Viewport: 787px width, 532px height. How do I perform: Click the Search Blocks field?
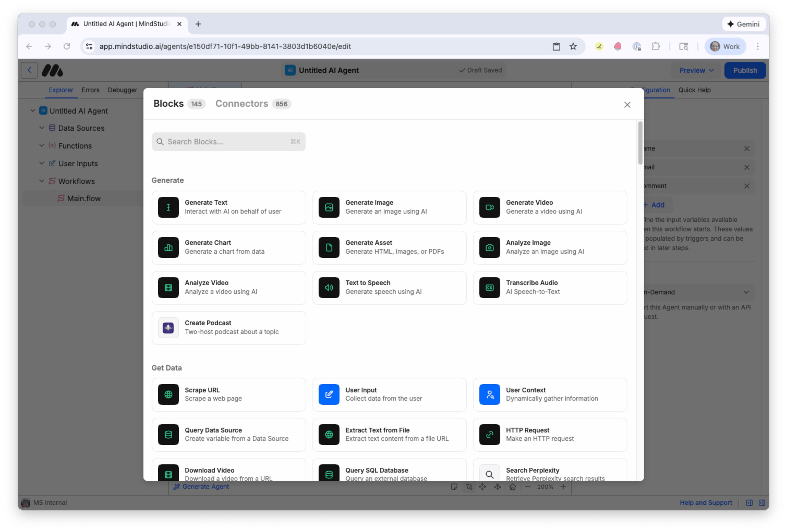pos(229,141)
